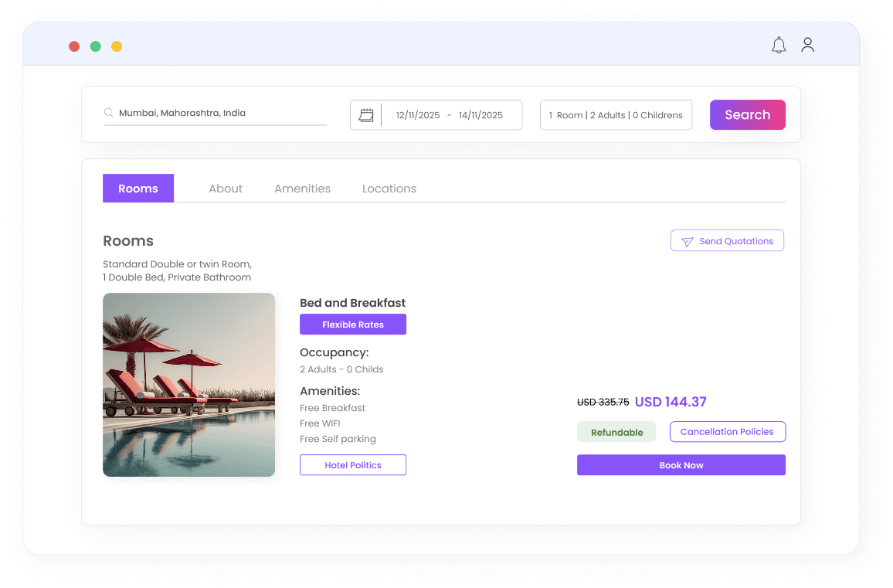Click the Hotel Politics button
The width and height of the screenshot is (893, 588).
352,464
